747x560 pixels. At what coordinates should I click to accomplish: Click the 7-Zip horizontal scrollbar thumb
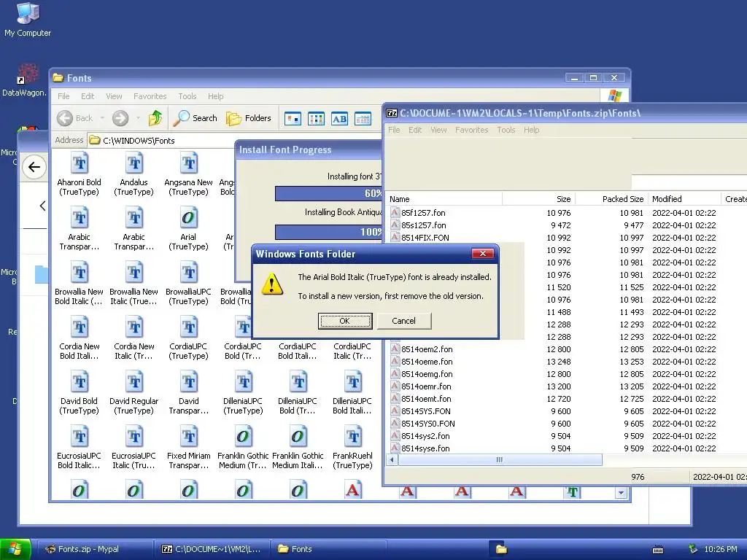[499, 460]
